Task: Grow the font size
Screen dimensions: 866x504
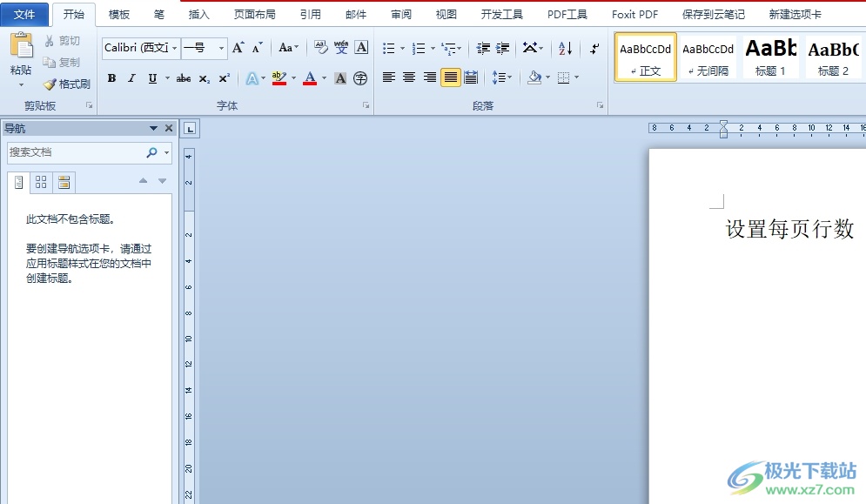Action: click(x=238, y=48)
